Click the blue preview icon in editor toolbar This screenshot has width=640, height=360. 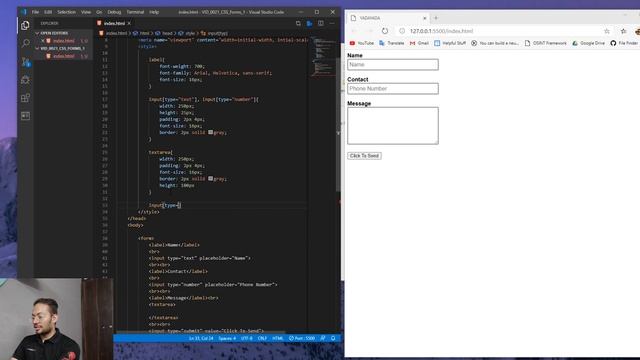[309, 24]
